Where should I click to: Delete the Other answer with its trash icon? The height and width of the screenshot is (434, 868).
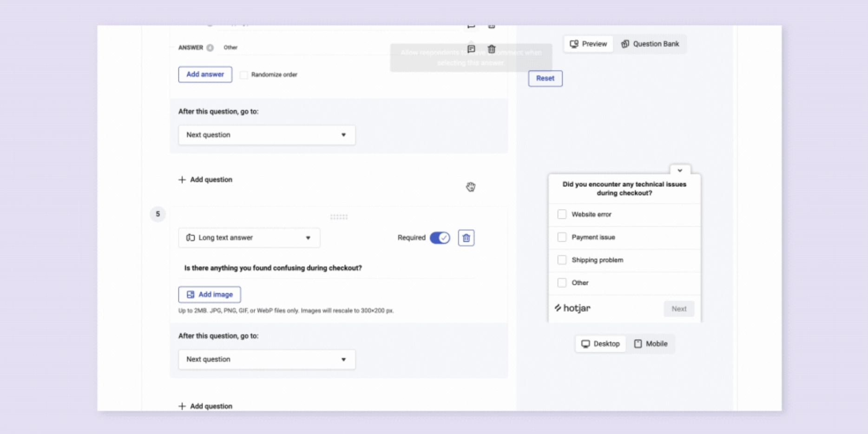[491, 49]
